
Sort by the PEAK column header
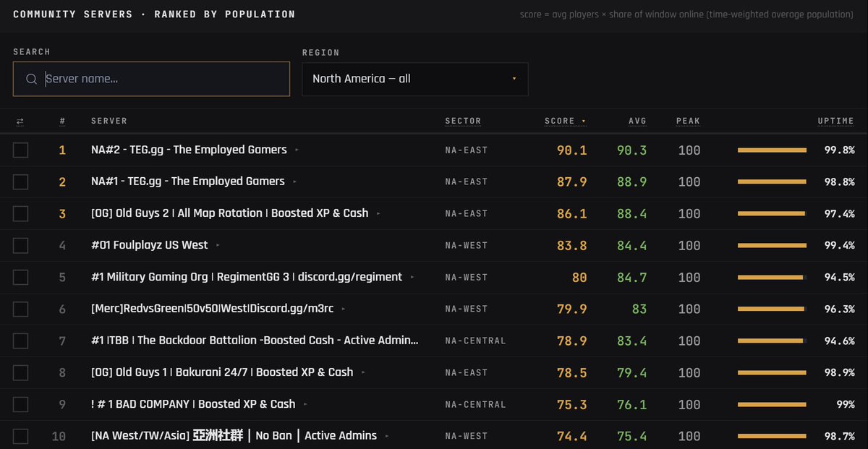(x=688, y=121)
